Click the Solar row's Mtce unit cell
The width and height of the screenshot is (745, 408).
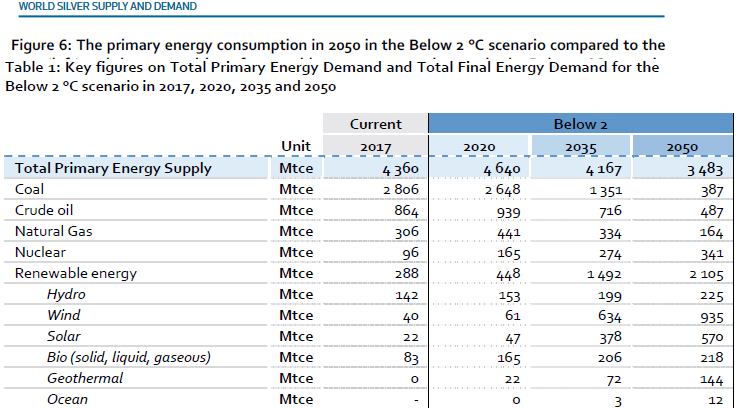[297, 336]
